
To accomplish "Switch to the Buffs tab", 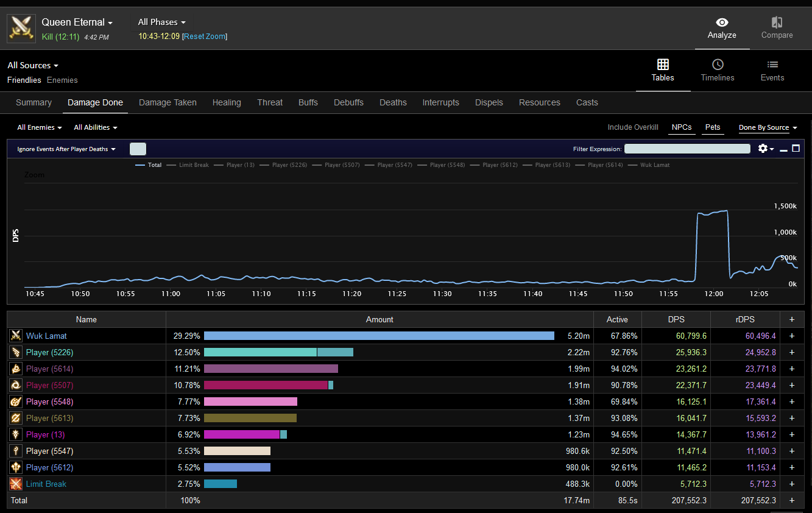I will pos(308,102).
